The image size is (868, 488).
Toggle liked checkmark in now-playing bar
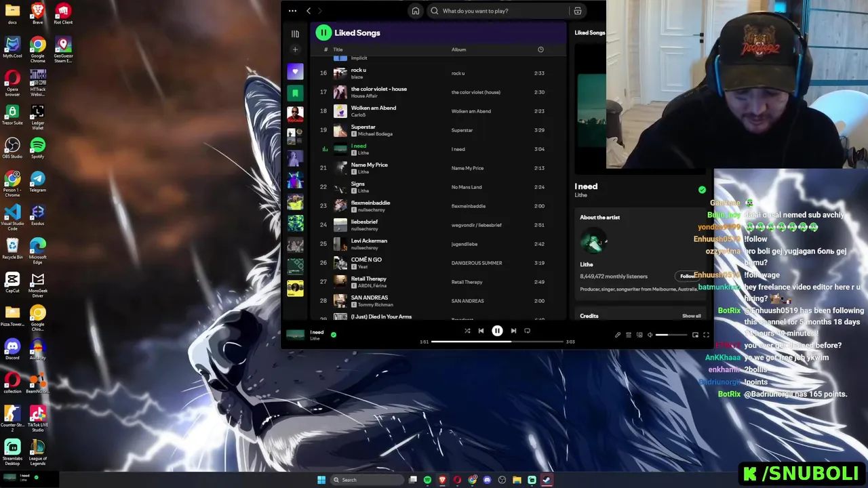[x=333, y=334]
